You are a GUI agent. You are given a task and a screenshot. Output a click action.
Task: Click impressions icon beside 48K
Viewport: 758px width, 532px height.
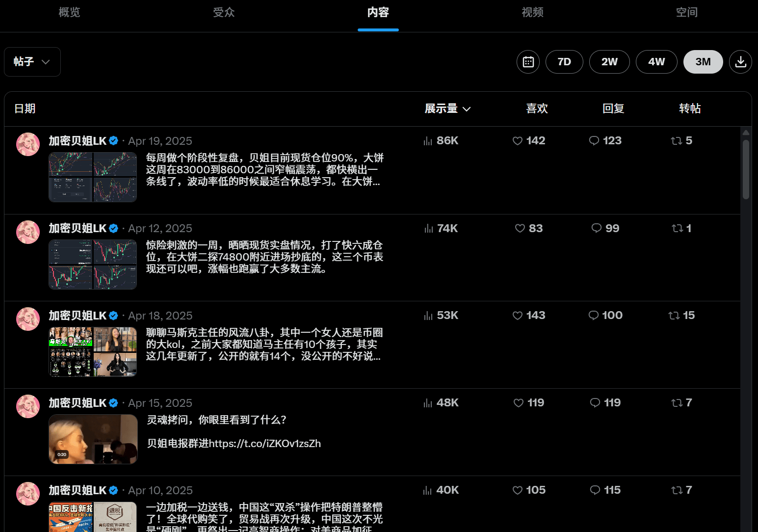point(428,403)
